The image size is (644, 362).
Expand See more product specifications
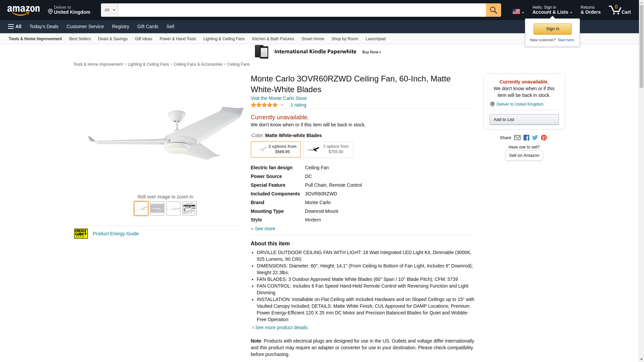pos(264,229)
